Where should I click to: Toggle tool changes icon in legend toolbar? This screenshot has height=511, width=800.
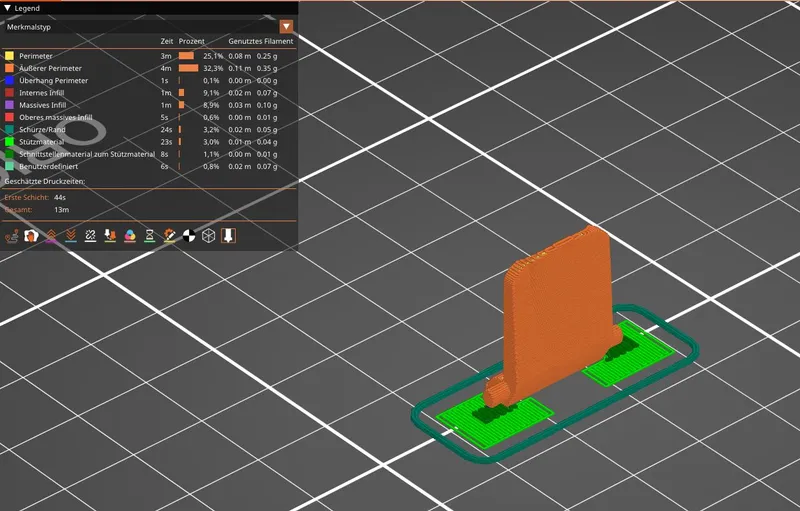[x=110, y=236]
